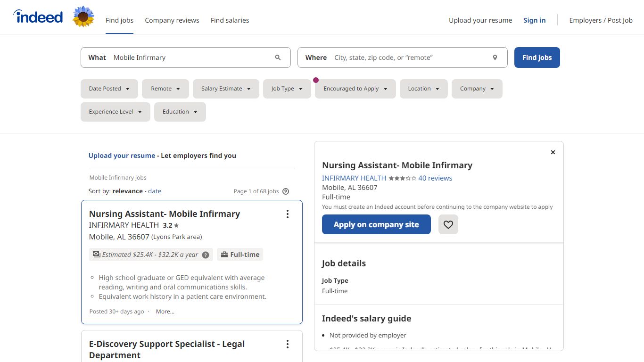644x362 pixels.
Task: Open the 40 reviews link
Action: pyautogui.click(x=435, y=178)
